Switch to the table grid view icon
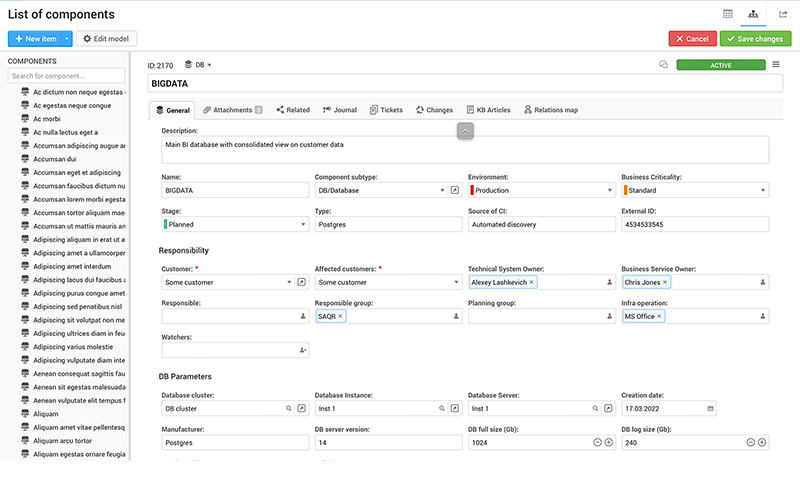This screenshot has height=480, width=800. [728, 14]
